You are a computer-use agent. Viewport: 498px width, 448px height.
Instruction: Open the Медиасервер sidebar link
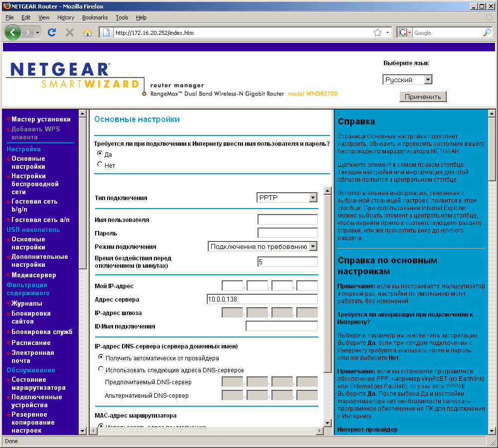34,275
